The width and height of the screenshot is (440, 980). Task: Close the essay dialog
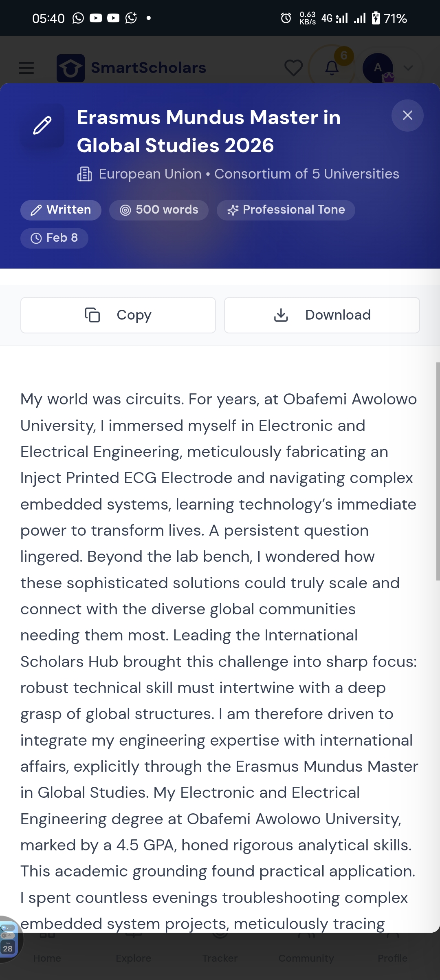(x=407, y=115)
